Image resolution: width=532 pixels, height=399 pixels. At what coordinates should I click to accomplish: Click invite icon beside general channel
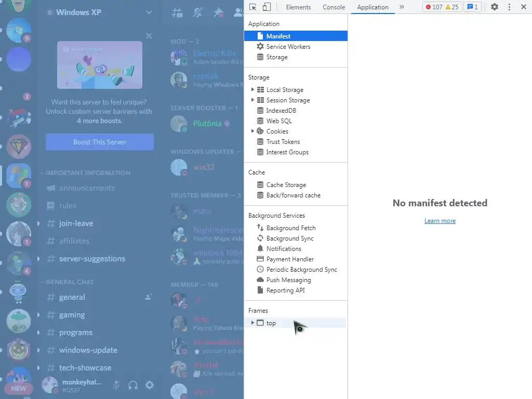point(149,297)
